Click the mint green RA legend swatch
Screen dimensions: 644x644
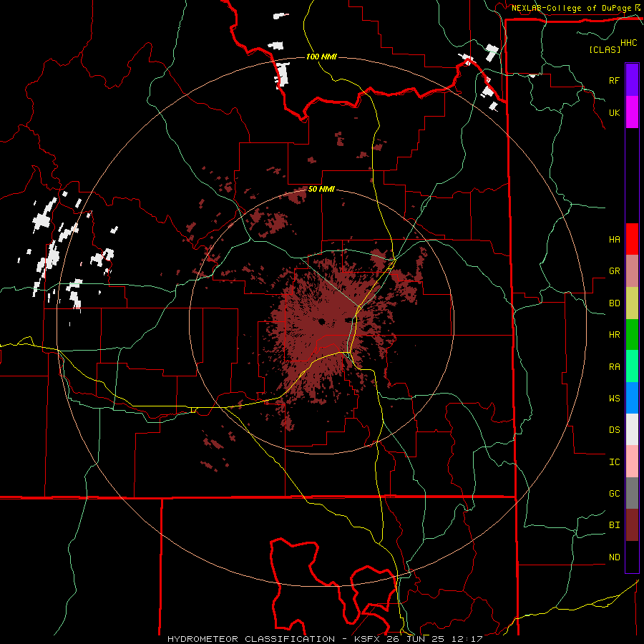[x=632, y=366]
